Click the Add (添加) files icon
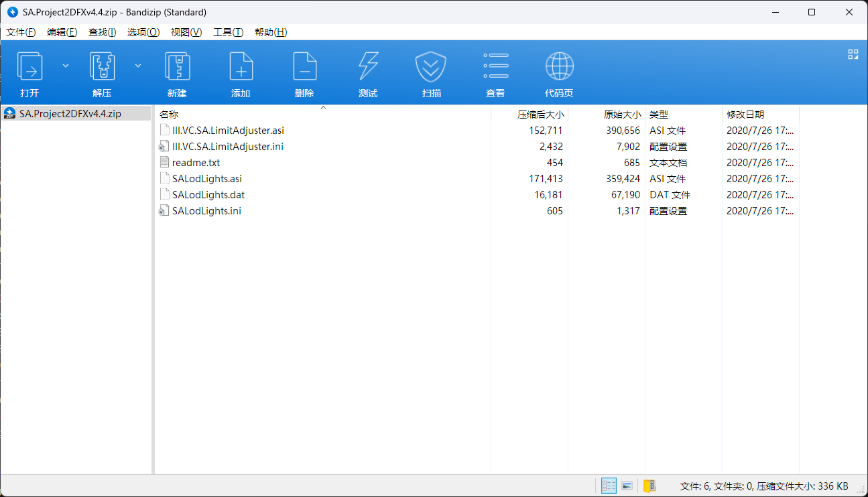Screen dimensions: 868x497 (241, 67)
